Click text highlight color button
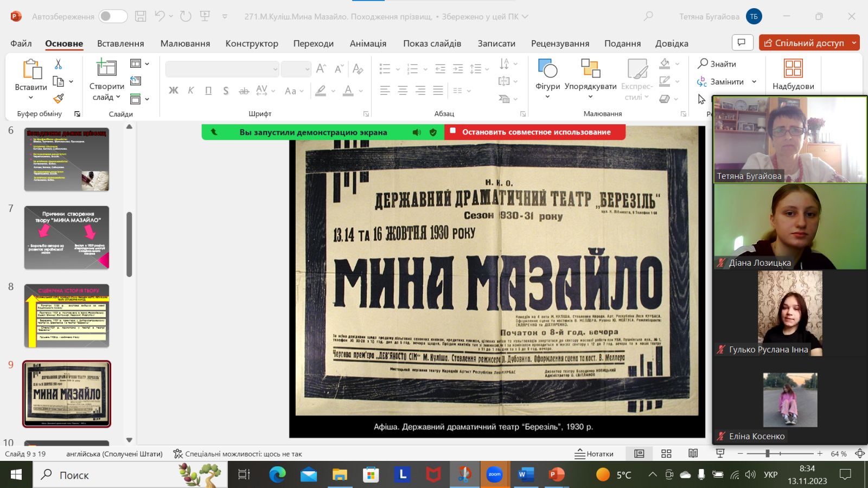This screenshot has height=488, width=868. 321,91
